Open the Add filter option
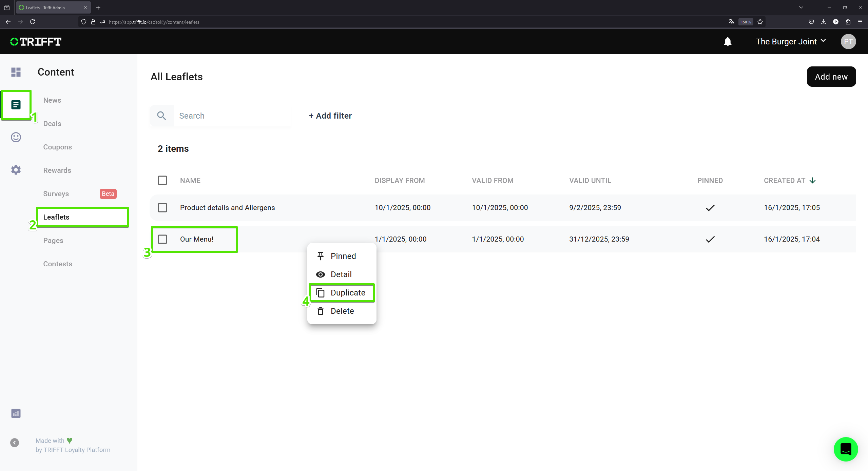 coord(330,116)
